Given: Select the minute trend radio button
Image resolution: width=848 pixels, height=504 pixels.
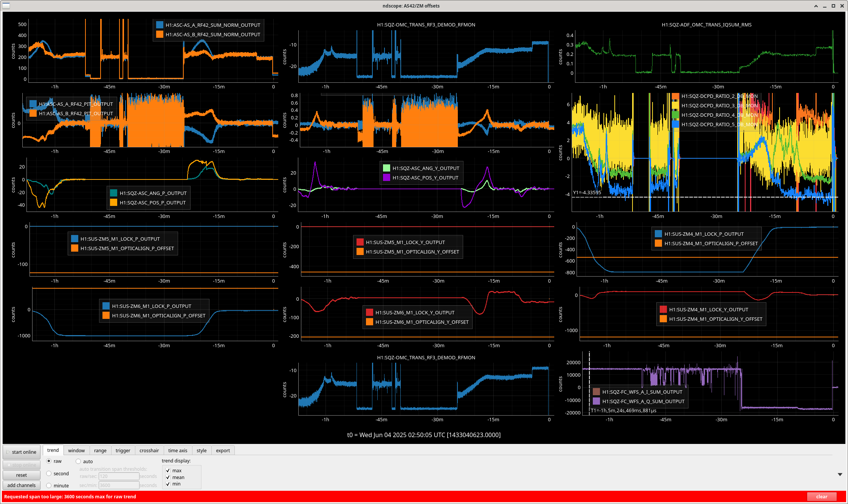Looking at the screenshot, I should 49,485.
